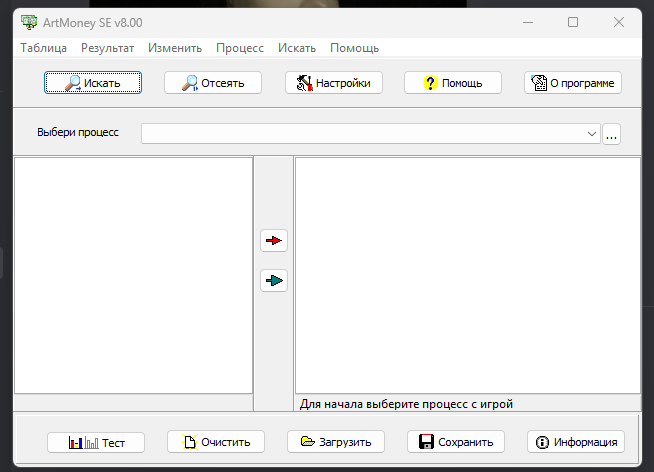Open the Искать menu in menu bar
This screenshot has width=654, height=472.
pos(297,48)
